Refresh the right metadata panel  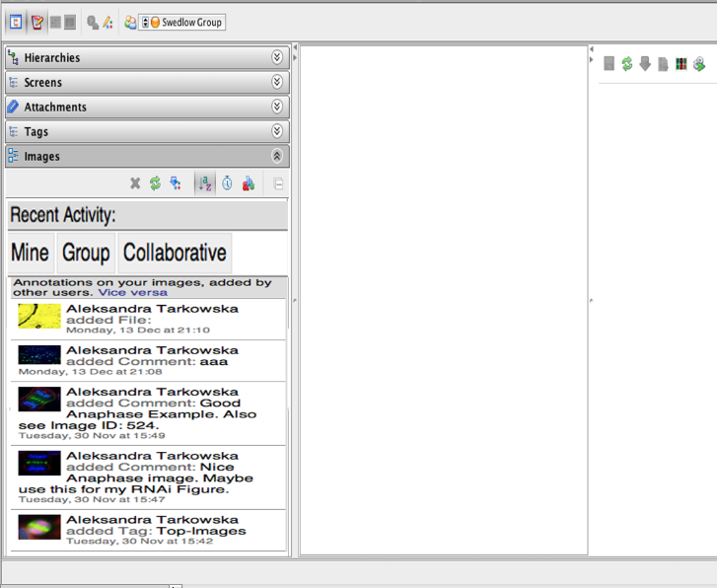[627, 63]
